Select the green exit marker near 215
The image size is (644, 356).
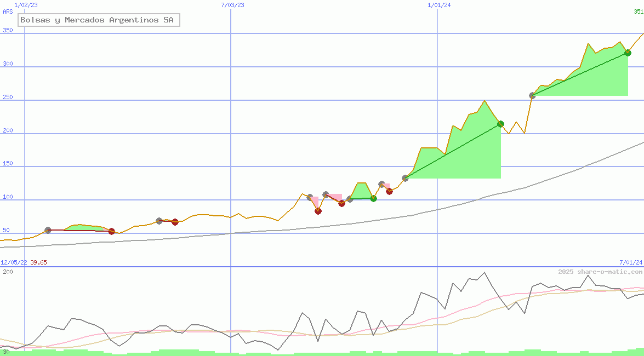tap(500, 124)
